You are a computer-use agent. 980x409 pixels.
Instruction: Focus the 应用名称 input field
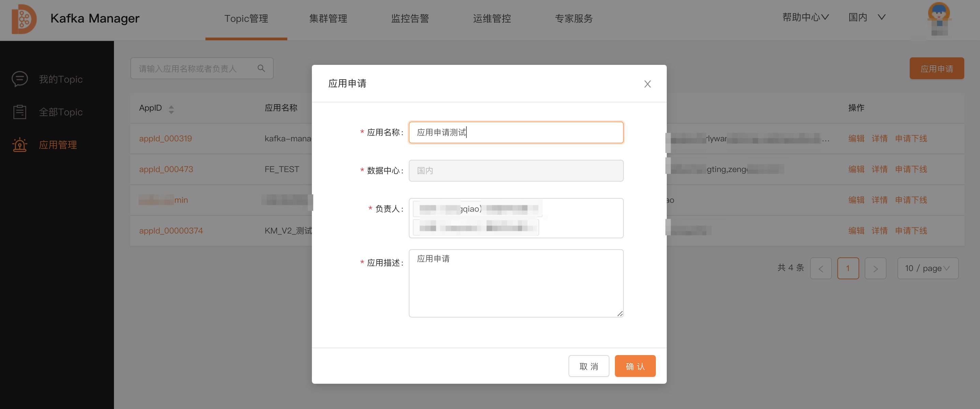pos(516,132)
